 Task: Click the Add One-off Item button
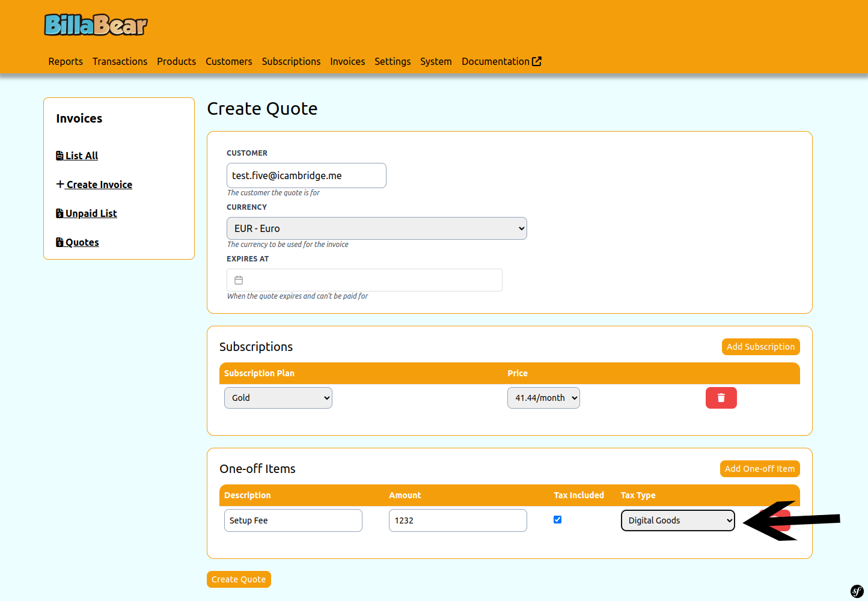(760, 469)
